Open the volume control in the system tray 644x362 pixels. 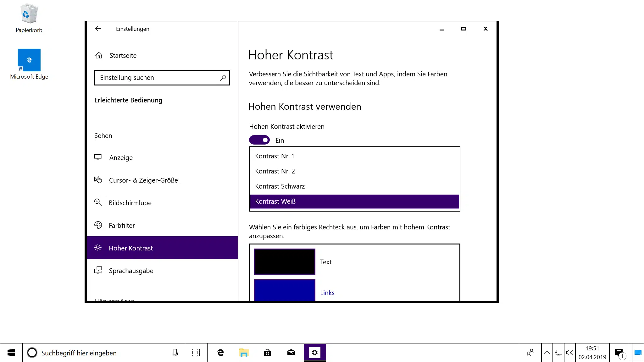click(570, 353)
